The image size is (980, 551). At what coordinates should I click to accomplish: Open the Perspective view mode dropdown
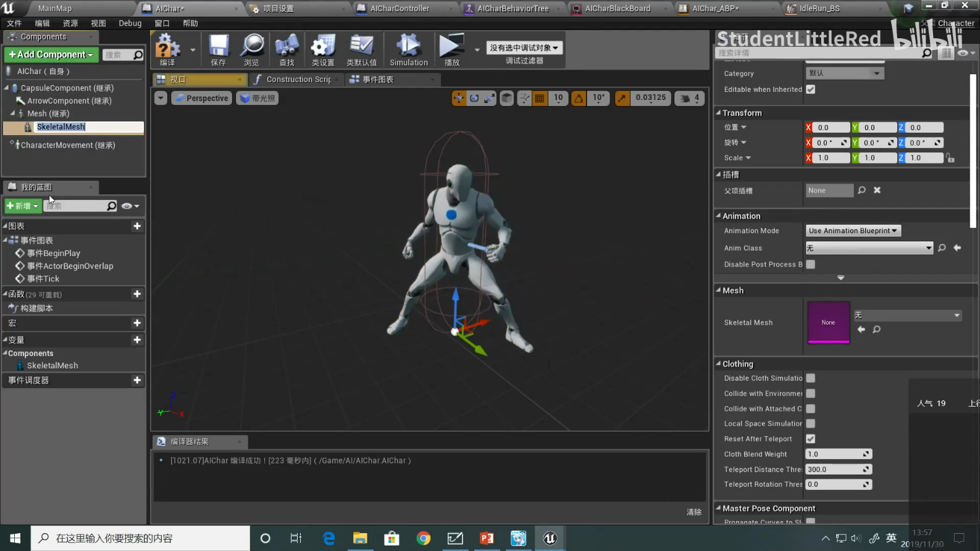click(x=201, y=98)
